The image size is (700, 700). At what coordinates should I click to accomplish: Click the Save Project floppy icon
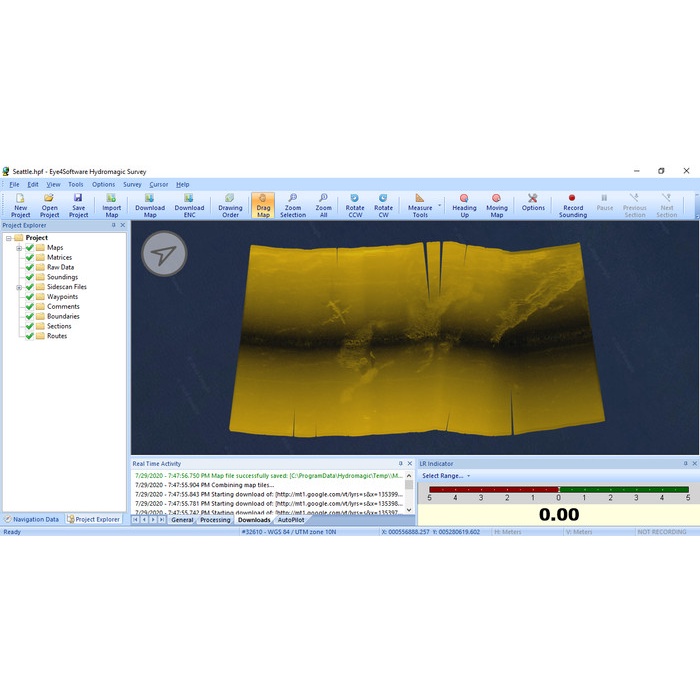click(x=78, y=205)
